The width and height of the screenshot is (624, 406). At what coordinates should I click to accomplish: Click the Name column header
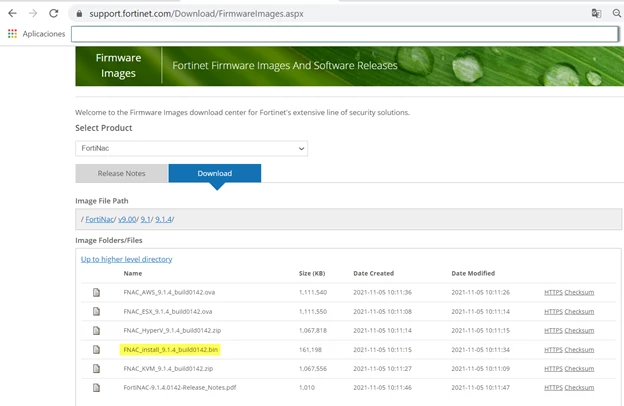click(133, 273)
